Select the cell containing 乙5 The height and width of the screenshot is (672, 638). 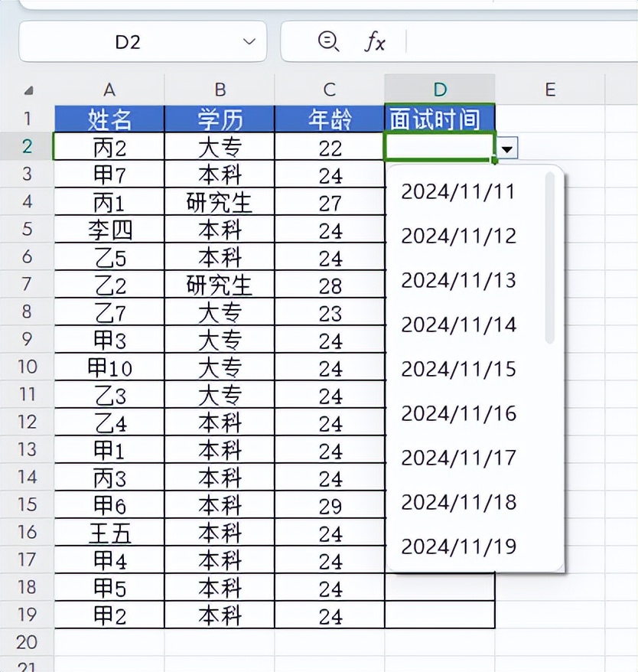(x=109, y=256)
